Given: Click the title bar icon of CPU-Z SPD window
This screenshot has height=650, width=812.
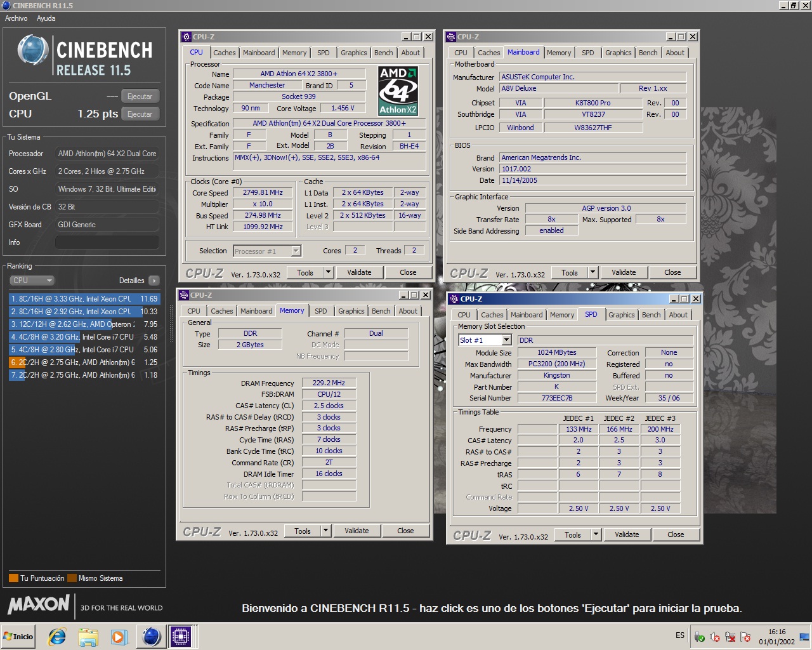Looking at the screenshot, I should pos(454,299).
